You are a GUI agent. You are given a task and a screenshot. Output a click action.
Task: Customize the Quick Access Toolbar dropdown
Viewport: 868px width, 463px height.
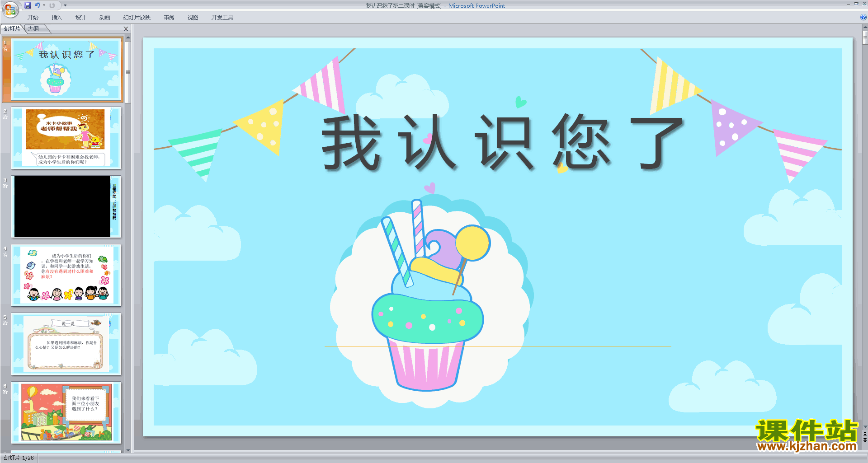[65, 5]
